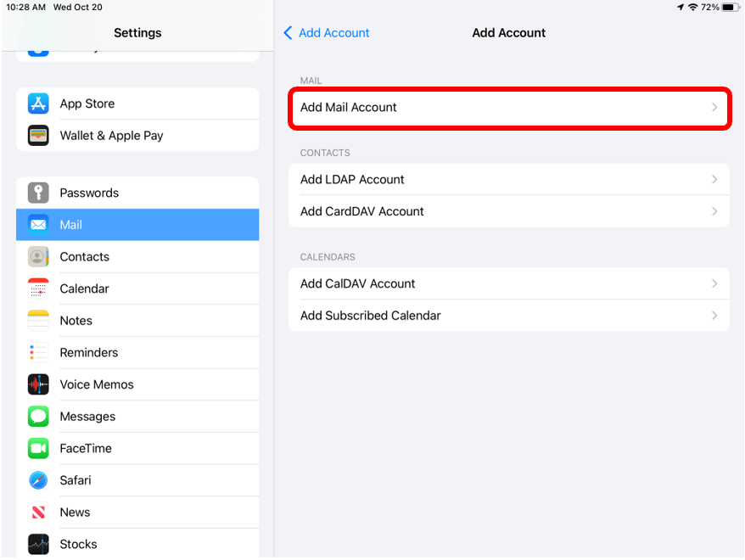Open chevron on Add Mail Account row
The height and width of the screenshot is (560, 745).
pyautogui.click(x=714, y=108)
